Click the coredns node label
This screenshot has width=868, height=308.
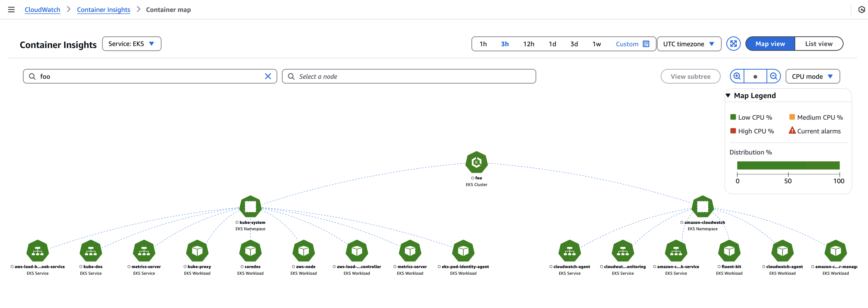pos(252,267)
